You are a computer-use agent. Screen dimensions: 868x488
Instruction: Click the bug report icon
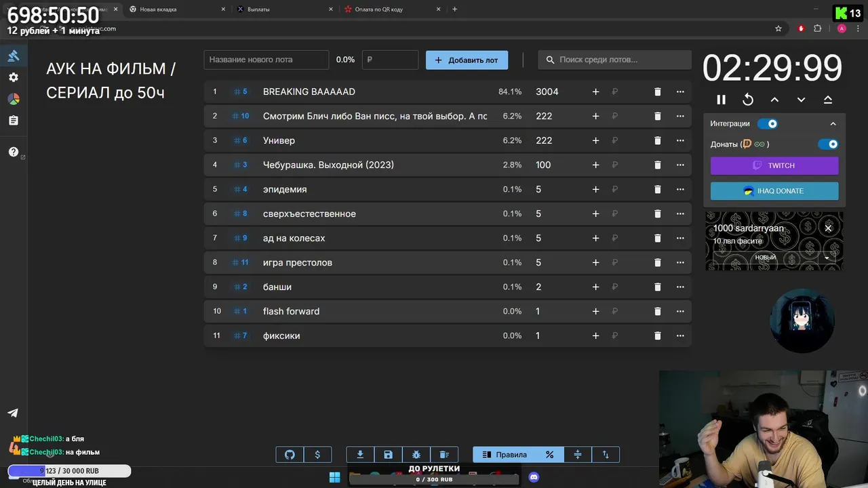[x=416, y=455]
